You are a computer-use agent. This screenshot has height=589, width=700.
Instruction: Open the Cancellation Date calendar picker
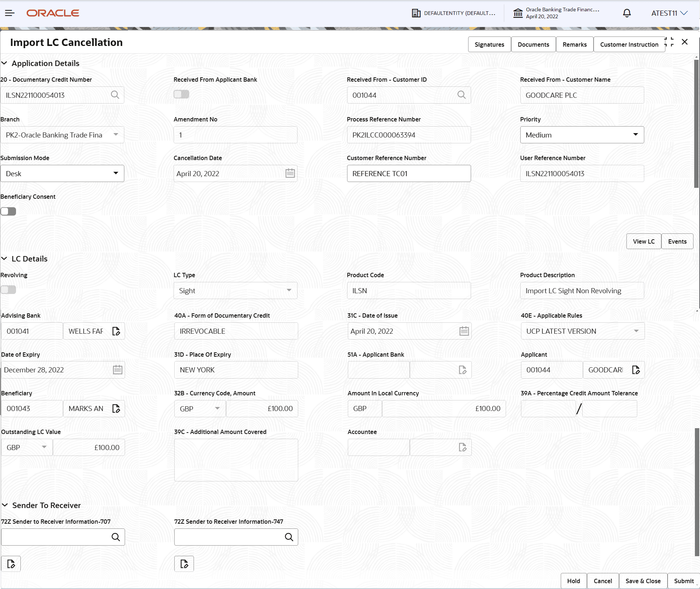click(290, 173)
